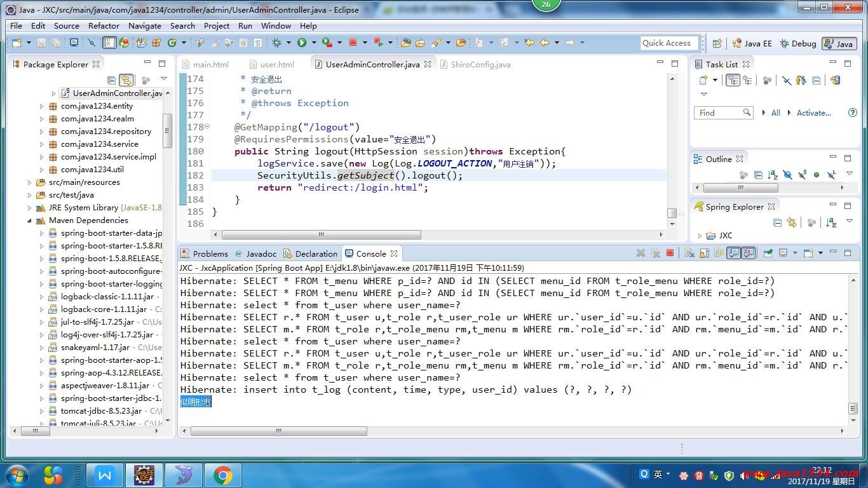Open console New Console View dropdown
Image resolution: width=868 pixels, height=488 pixels.
coord(820,253)
